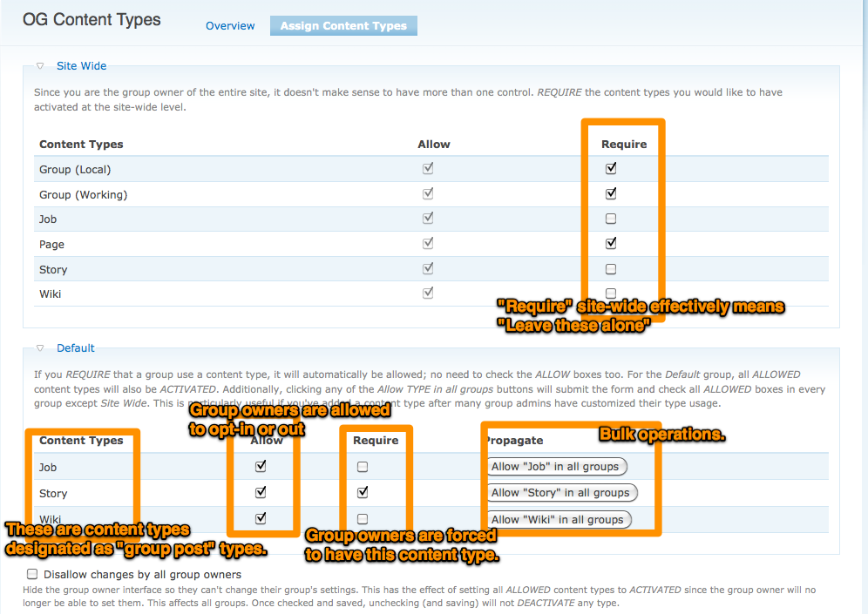
Task: Switch to Assign Content Types tab
Action: click(343, 25)
